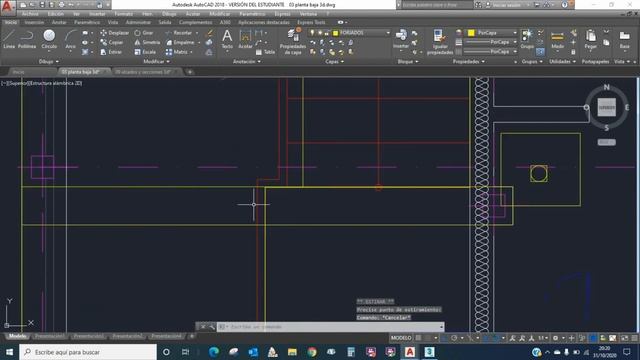Expand the Propiedades panel
Viewport: 640px width, 360px height.
pos(469,62)
